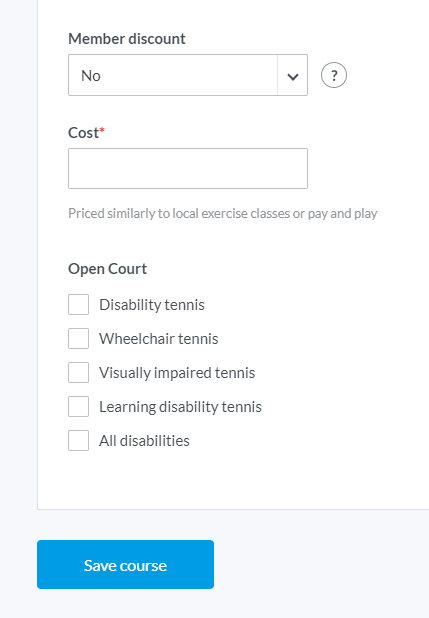Select the Learning disability tennis checkbox
This screenshot has height=618, width=429.
point(78,406)
